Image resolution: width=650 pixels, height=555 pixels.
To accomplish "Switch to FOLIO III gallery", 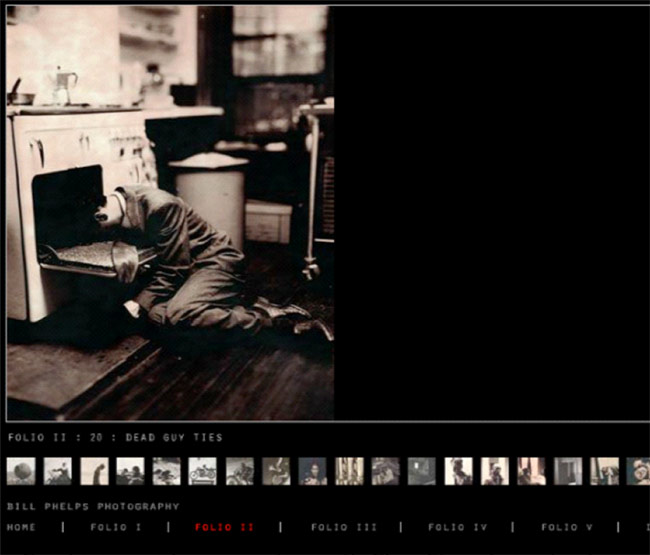I will tap(343, 527).
